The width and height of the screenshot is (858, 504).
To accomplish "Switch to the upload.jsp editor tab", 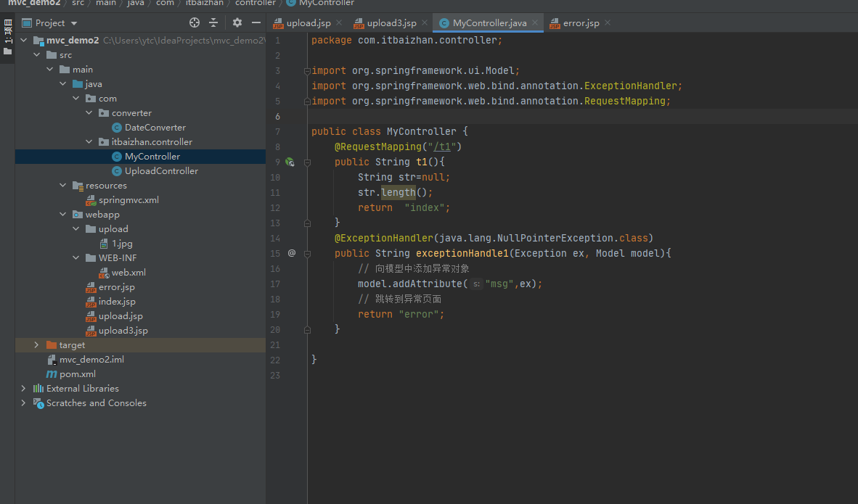I will point(308,23).
